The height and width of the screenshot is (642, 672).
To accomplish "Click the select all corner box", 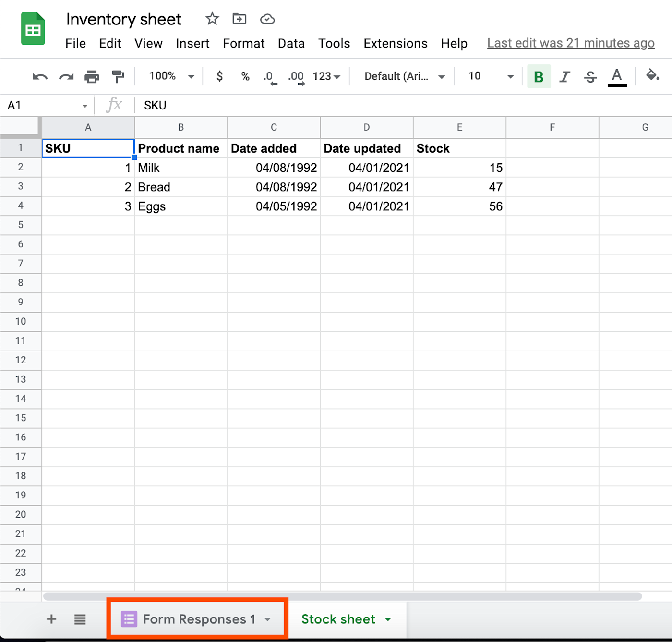I will pyautogui.click(x=21, y=127).
